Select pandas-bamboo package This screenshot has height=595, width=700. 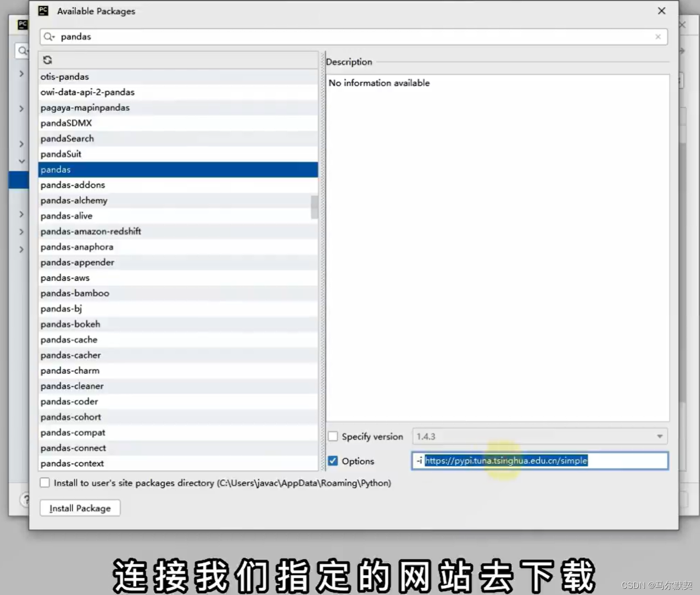tap(178, 293)
